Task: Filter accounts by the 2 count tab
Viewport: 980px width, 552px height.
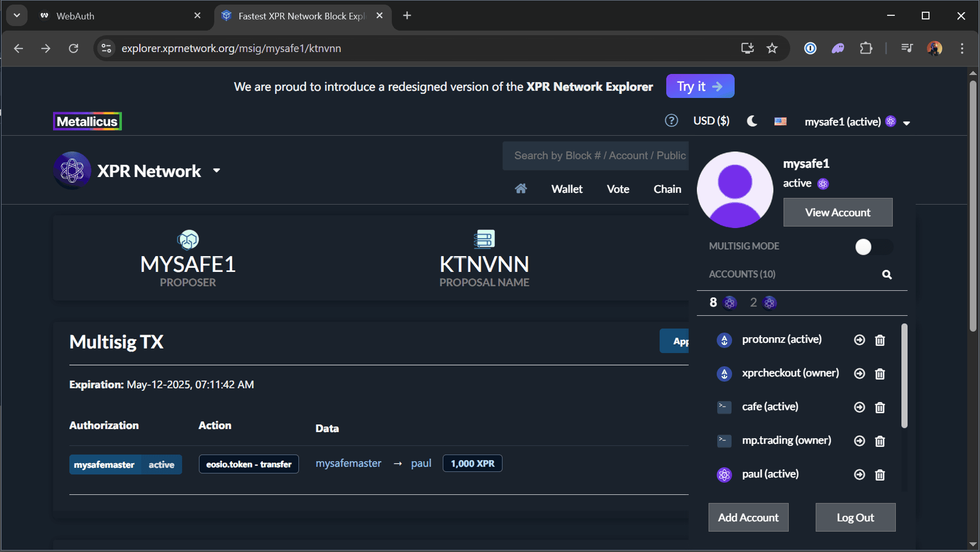Action: [x=763, y=303]
